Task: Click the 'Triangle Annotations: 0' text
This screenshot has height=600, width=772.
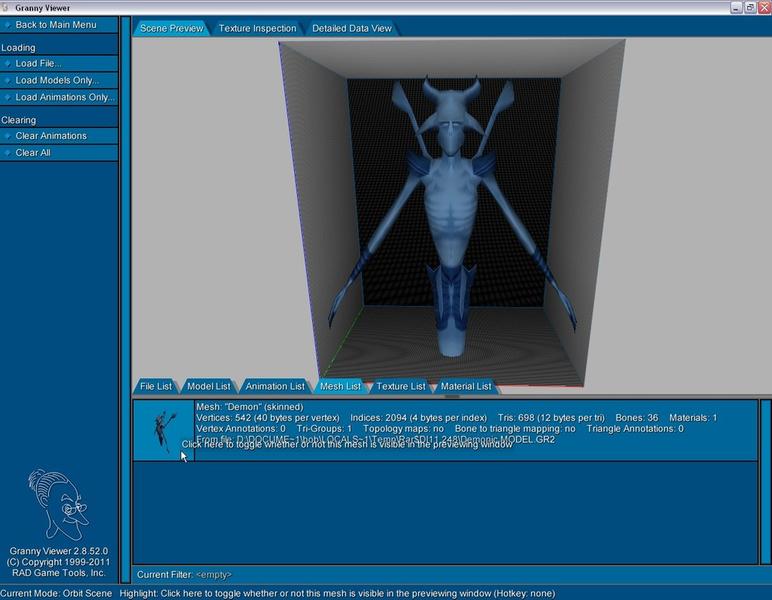Action: [635, 429]
